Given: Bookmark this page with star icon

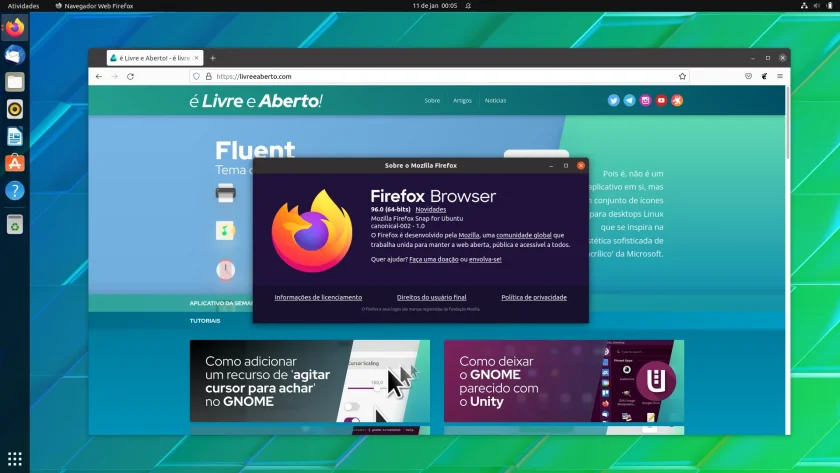Looking at the screenshot, I should pyautogui.click(x=682, y=77).
